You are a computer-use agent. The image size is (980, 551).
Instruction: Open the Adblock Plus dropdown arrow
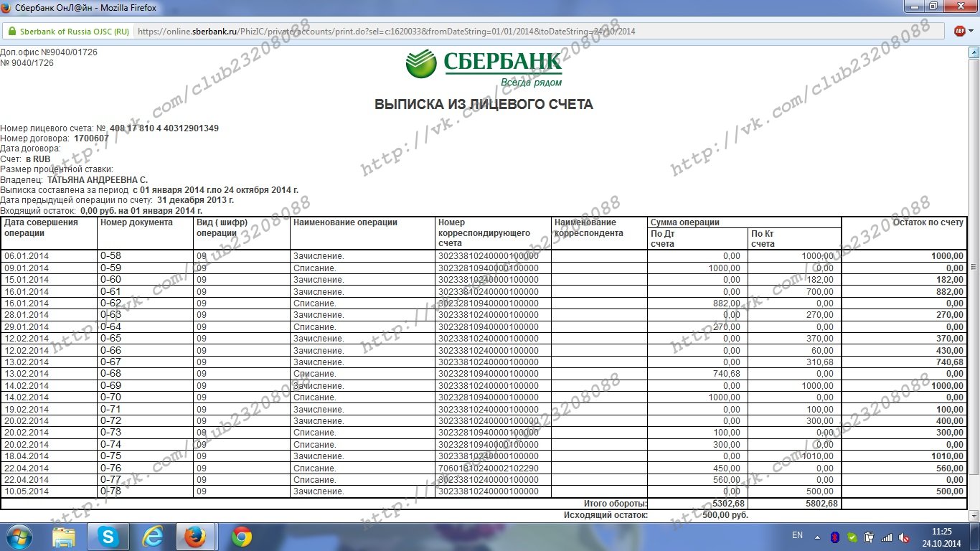click(x=971, y=32)
